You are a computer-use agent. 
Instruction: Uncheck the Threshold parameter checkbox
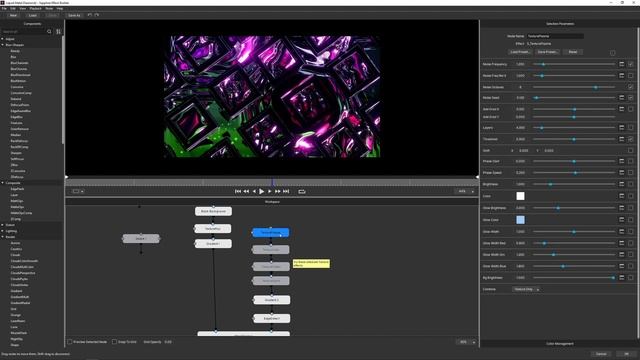(631, 139)
